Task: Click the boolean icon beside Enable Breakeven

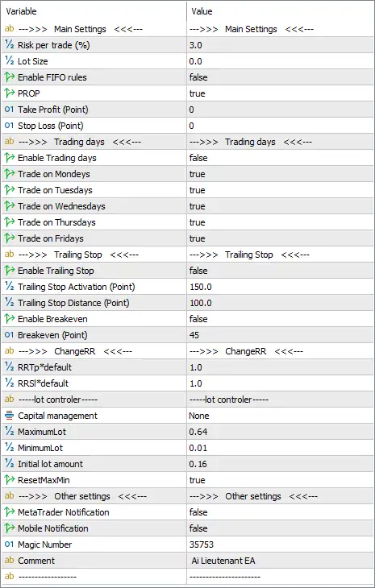Action: pos(9,319)
